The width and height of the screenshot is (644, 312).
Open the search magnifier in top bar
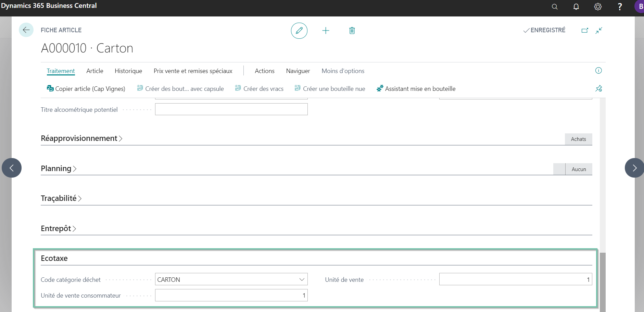(x=555, y=7)
